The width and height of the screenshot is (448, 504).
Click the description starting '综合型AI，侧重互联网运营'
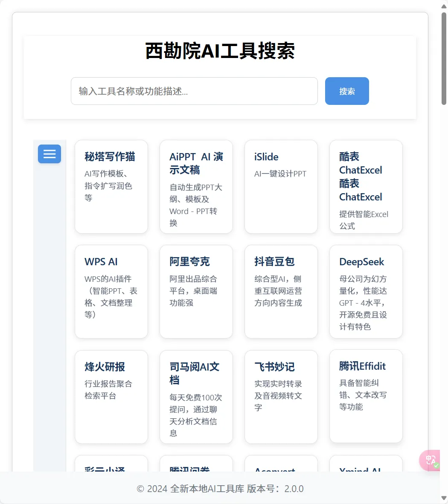(278, 291)
